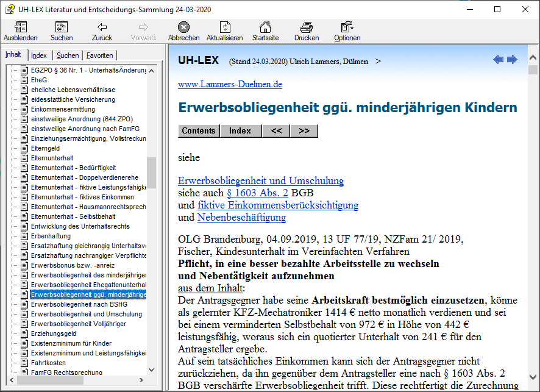Follow the § 1603 Abs. 2 link
The width and height of the screenshot is (540, 392).
(257, 193)
